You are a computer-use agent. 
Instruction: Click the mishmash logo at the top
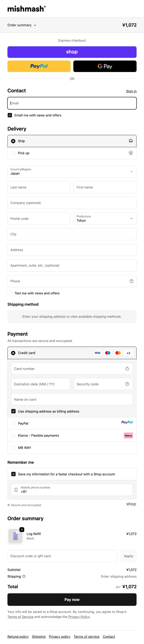(x=26, y=9)
